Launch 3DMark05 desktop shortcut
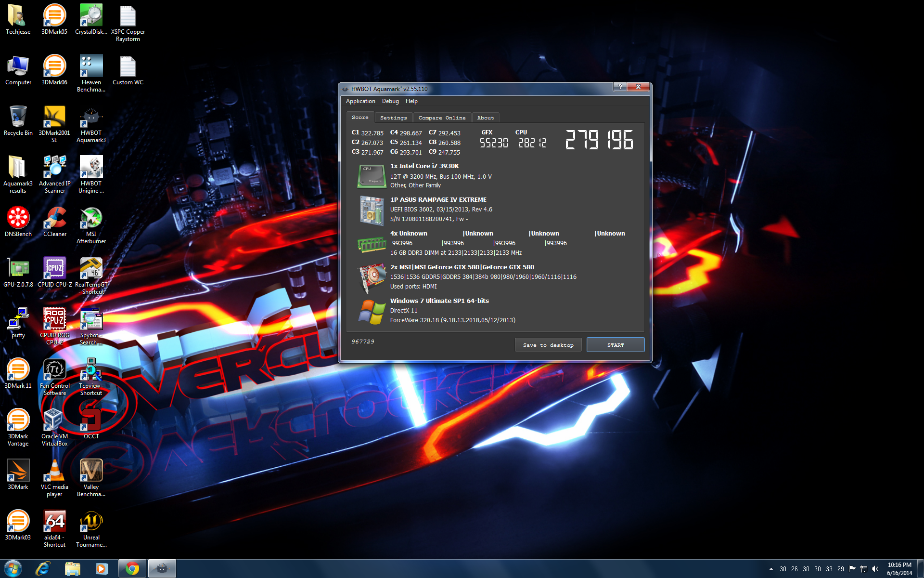Screen dimensions: 924x578 pos(54,19)
